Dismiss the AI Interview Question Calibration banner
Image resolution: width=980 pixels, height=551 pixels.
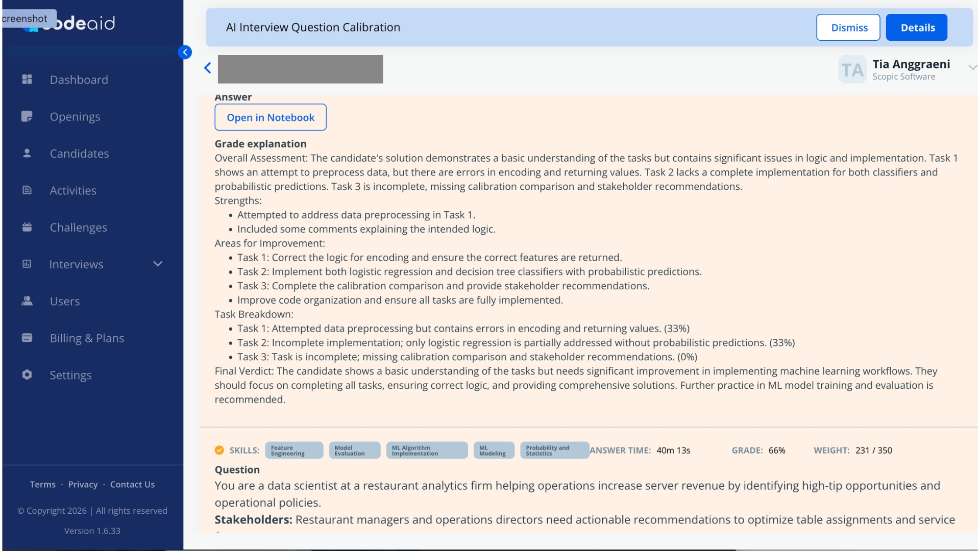click(x=848, y=28)
